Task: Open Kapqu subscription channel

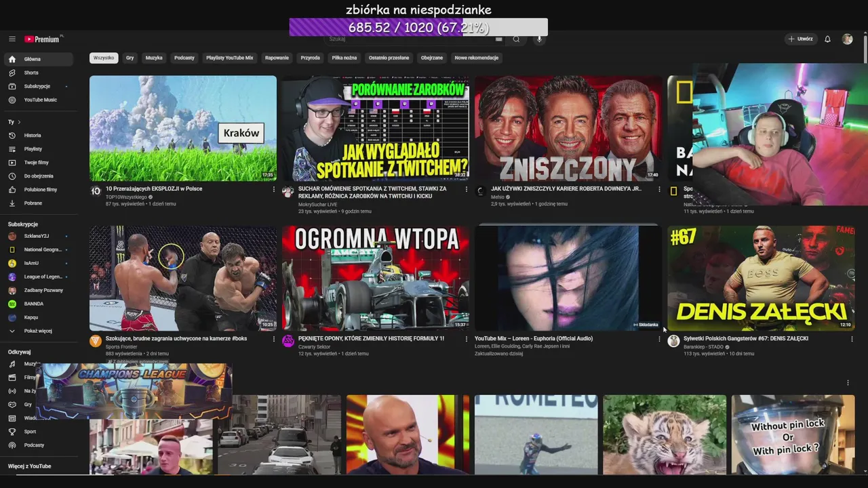Action: (39, 317)
